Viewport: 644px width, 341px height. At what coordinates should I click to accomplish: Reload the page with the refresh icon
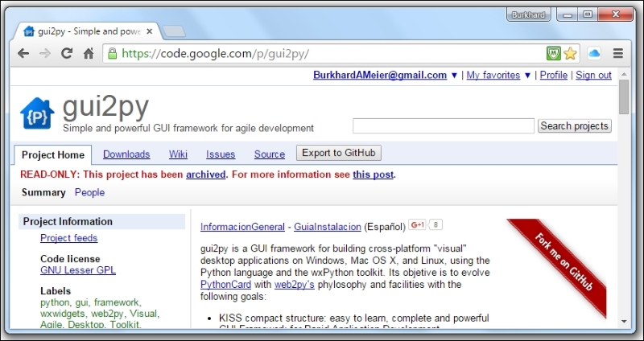(x=67, y=53)
